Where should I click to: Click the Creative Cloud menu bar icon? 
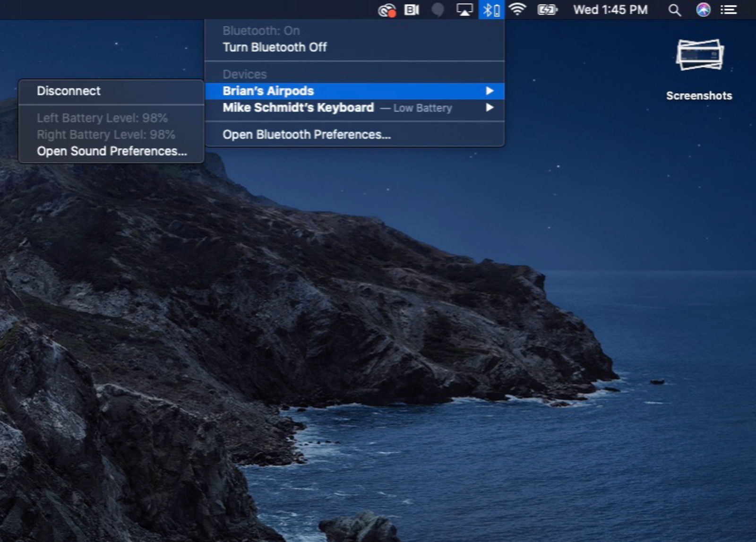387,10
